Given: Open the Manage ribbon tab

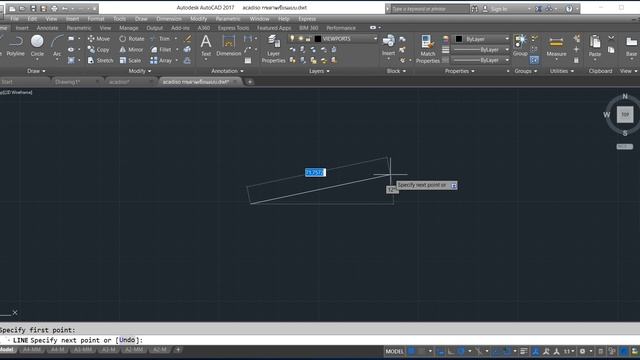Looking at the screenshot, I should (x=129, y=28).
